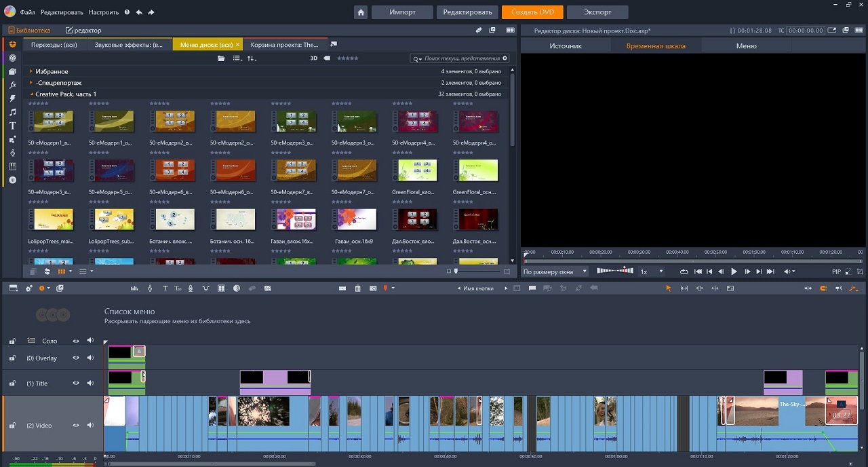Image resolution: width=868 pixels, height=467 pixels.
Task: Open the Effects (fx) library category
Action: [x=12, y=85]
